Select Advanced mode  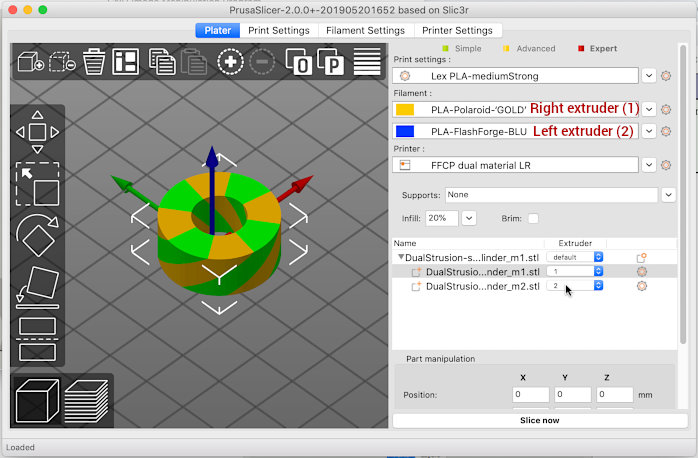click(529, 49)
